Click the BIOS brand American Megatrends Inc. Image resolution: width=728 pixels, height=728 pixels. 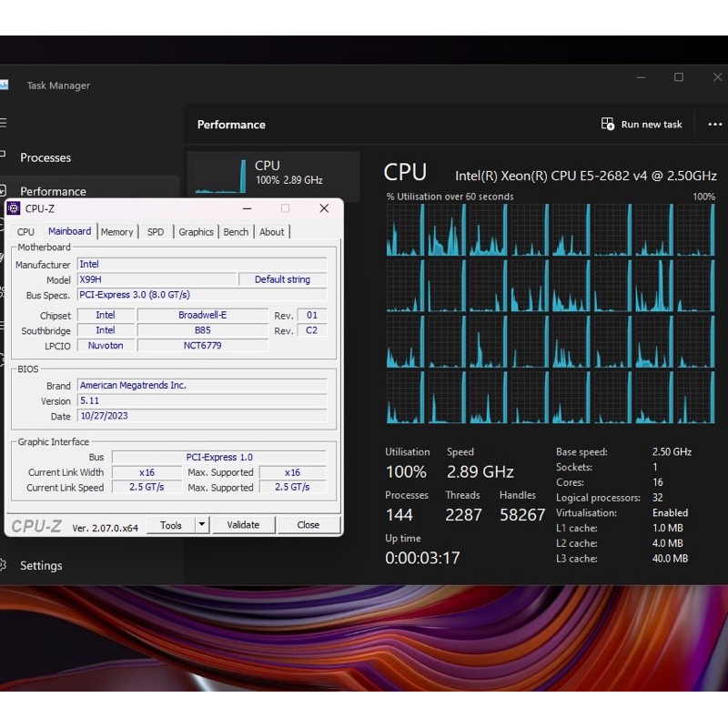pyautogui.click(x=201, y=385)
